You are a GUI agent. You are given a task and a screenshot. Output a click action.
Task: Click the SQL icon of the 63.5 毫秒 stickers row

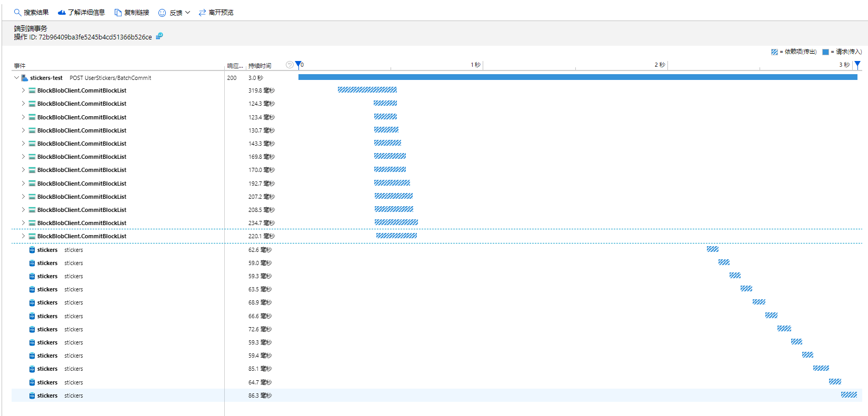32,289
